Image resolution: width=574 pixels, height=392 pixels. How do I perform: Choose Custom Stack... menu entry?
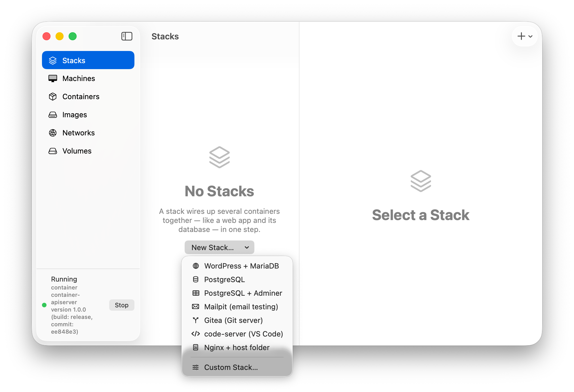[x=237, y=367]
